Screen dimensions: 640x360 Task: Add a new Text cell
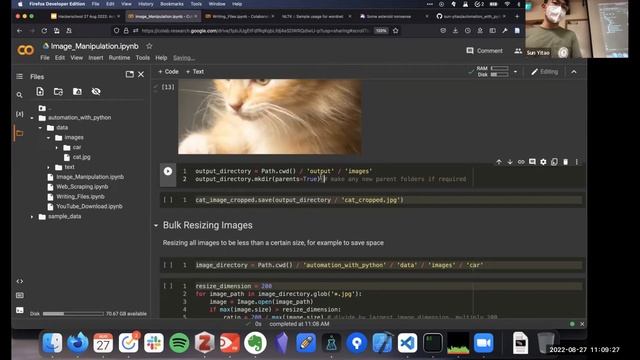pos(195,71)
